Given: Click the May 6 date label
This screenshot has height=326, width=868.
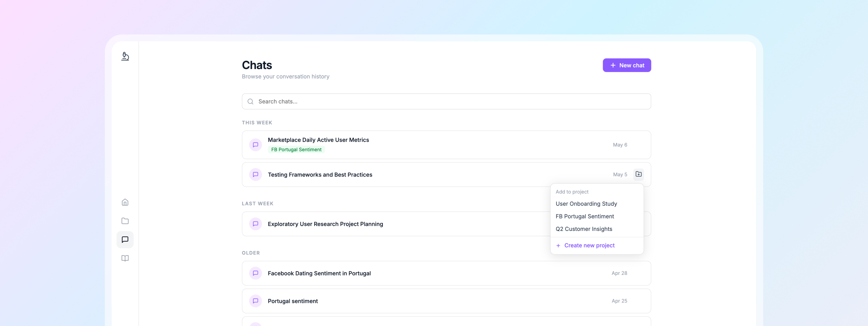Looking at the screenshot, I should point(620,145).
